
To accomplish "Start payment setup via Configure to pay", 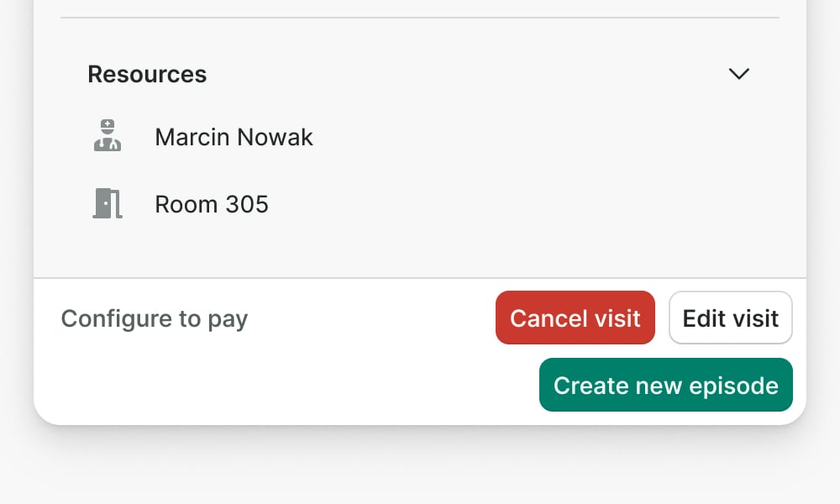I will coord(155,319).
